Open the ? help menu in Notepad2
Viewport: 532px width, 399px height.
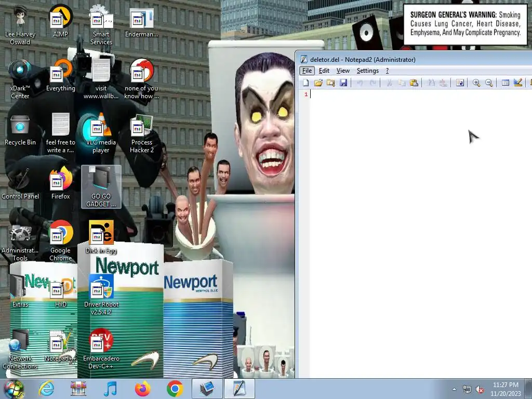387,71
